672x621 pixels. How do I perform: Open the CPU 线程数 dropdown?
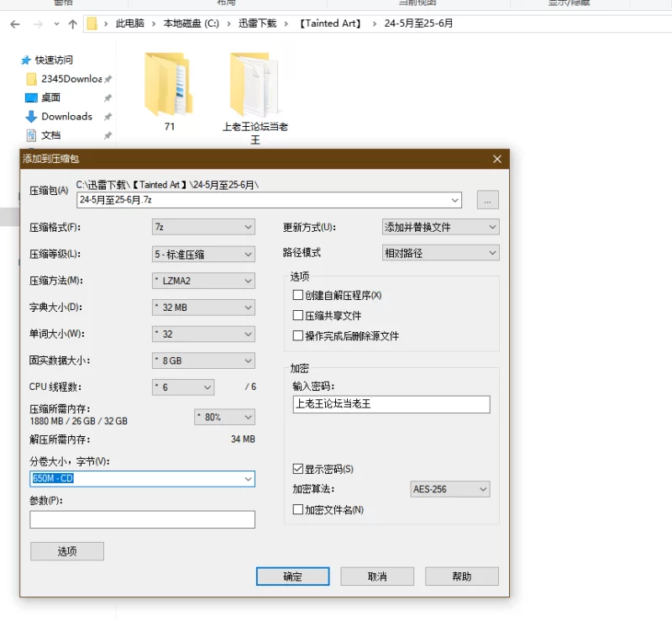coord(183,387)
